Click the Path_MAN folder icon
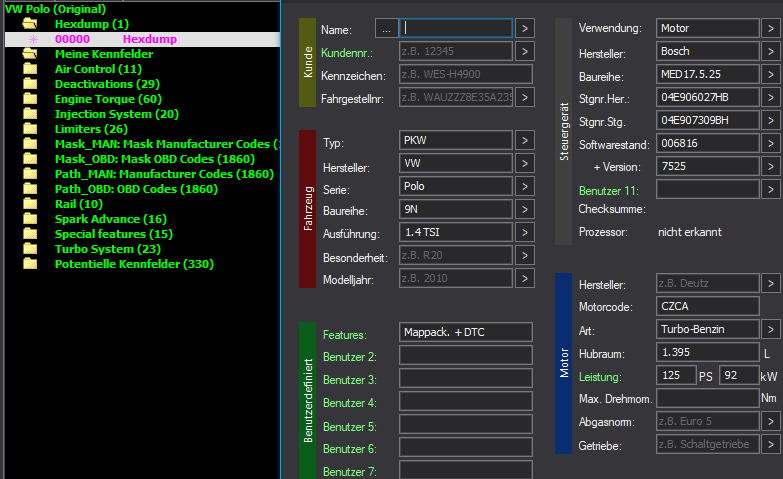 coord(30,173)
